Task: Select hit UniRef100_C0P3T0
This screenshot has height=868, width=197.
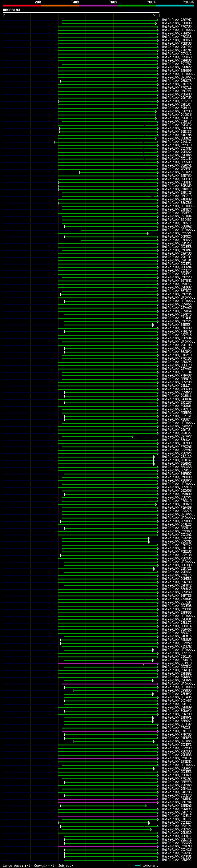Action: [x=177, y=125]
